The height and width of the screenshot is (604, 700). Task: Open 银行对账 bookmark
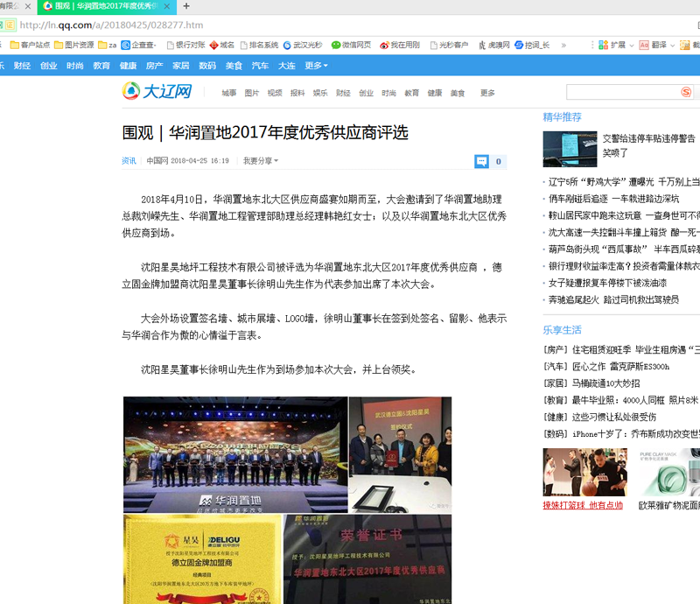tap(185, 45)
